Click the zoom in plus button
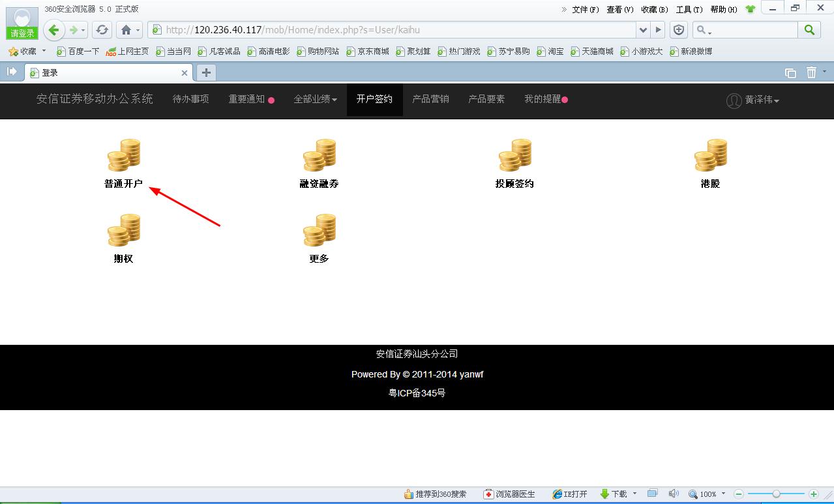The height and width of the screenshot is (504, 834). [x=813, y=494]
